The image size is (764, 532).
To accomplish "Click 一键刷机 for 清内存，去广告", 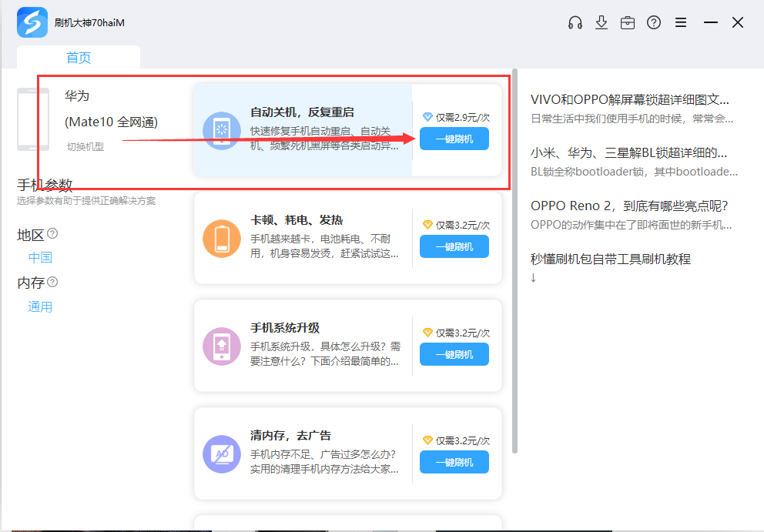I will pos(454,462).
